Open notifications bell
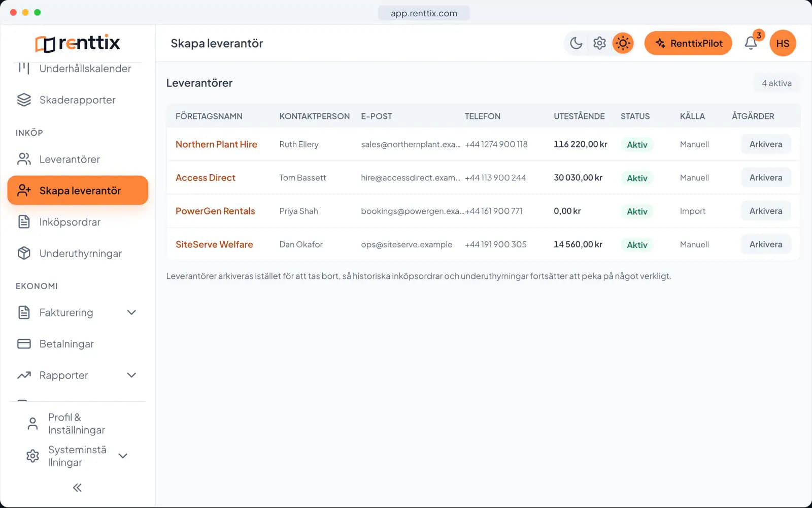The width and height of the screenshot is (812, 508). 751,43
